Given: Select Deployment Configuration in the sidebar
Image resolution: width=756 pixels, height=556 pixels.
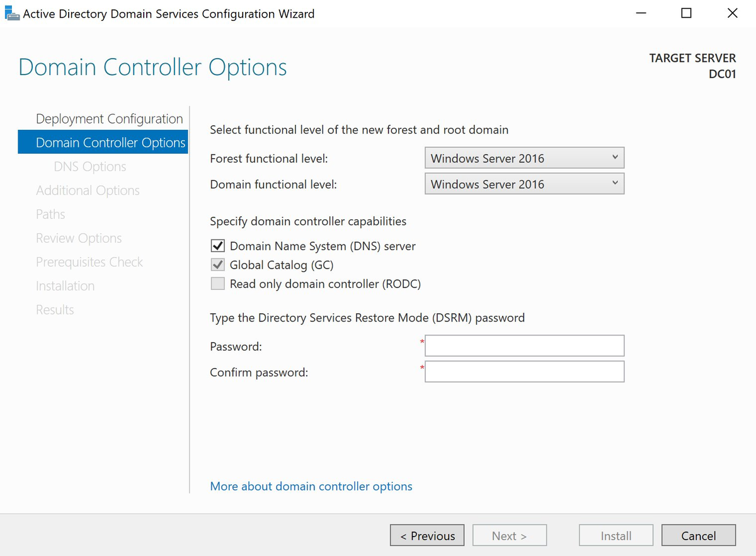Looking at the screenshot, I should coord(110,119).
